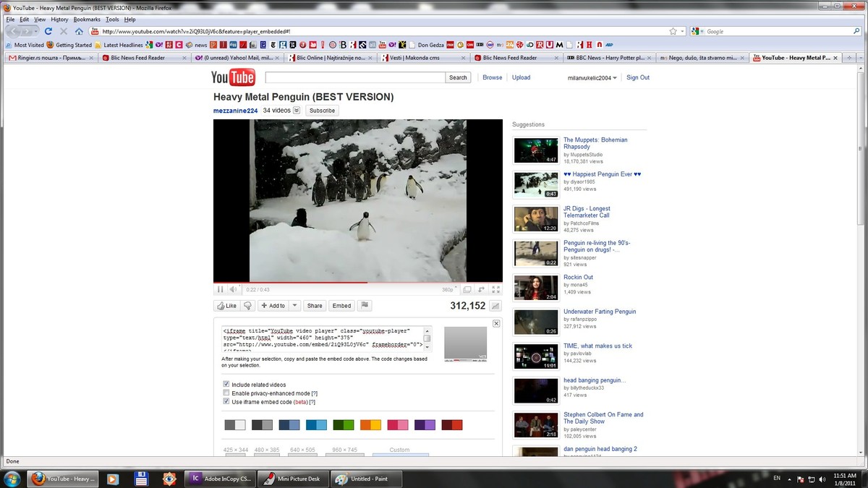
Task: Pause the penguin video
Action: [220, 288]
